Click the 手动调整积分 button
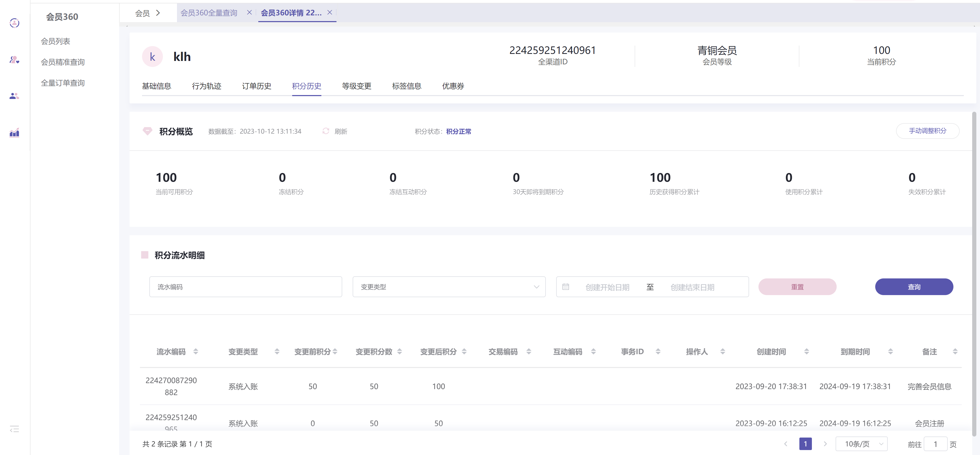Screen dimensions: 980x455 928,131
